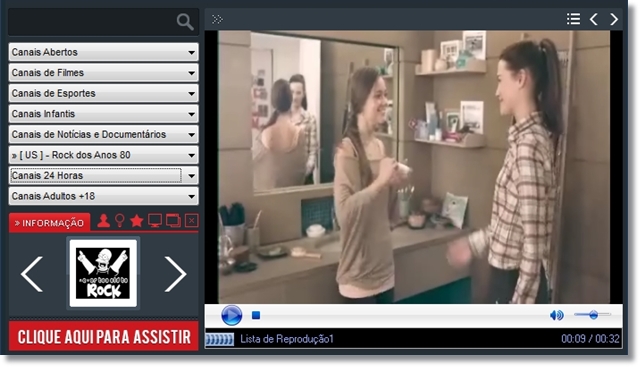Screen dimensions: 640x367
Task: Click the red lightbulb tip icon
Action: pyautogui.click(x=120, y=221)
